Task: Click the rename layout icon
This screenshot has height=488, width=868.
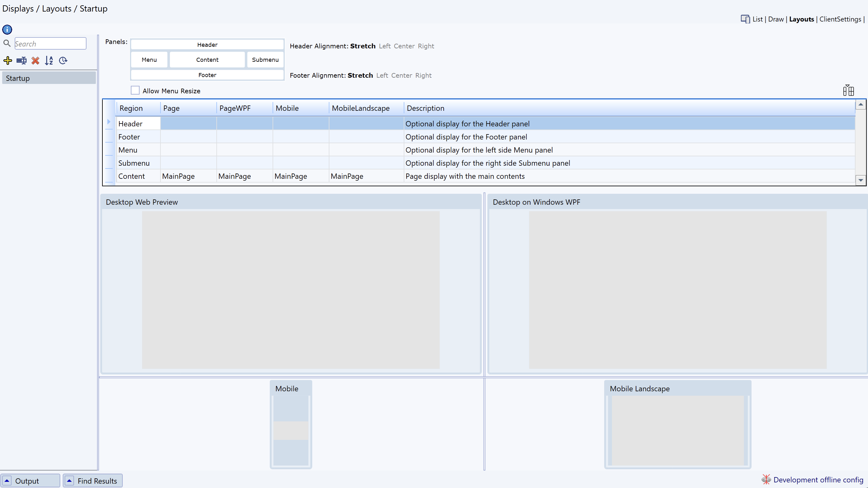Action: point(21,61)
